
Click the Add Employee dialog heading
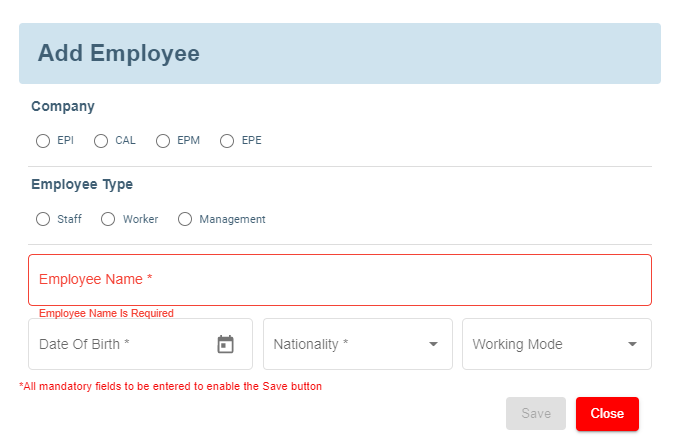click(119, 53)
